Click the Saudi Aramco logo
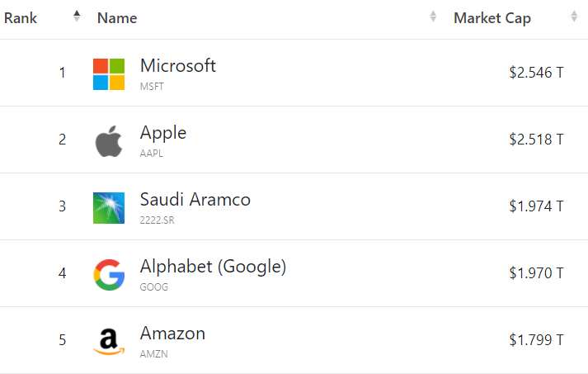 coord(109,208)
